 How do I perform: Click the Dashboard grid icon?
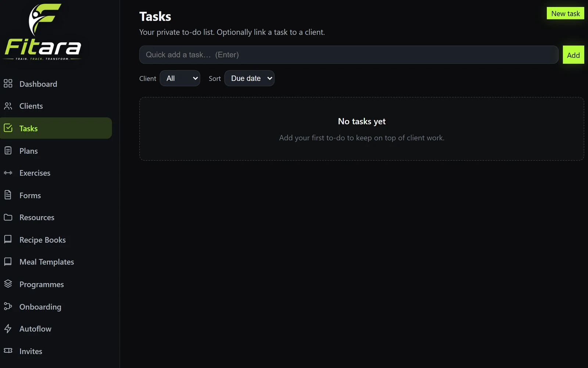pos(8,84)
